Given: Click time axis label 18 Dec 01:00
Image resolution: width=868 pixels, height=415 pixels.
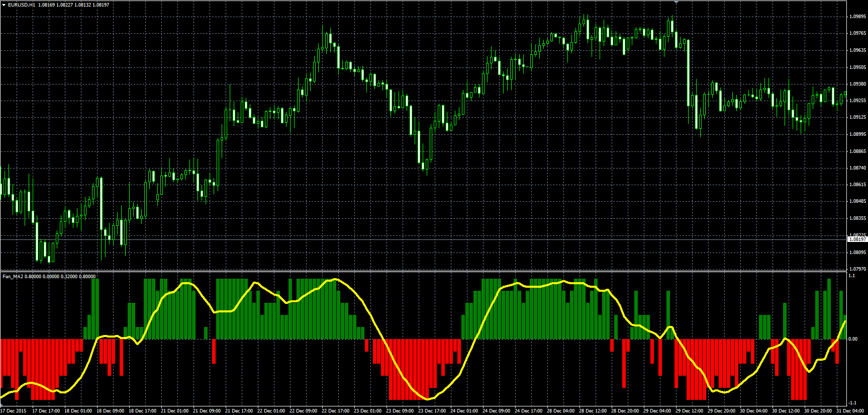Looking at the screenshot, I should [x=78, y=411].
